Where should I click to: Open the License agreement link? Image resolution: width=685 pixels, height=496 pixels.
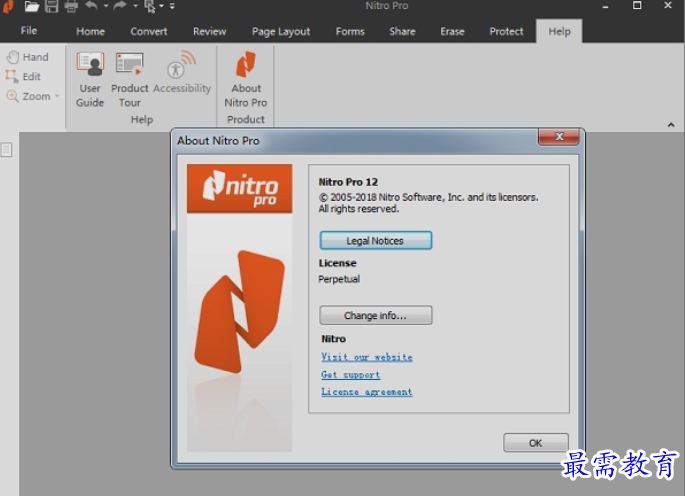coord(367,392)
